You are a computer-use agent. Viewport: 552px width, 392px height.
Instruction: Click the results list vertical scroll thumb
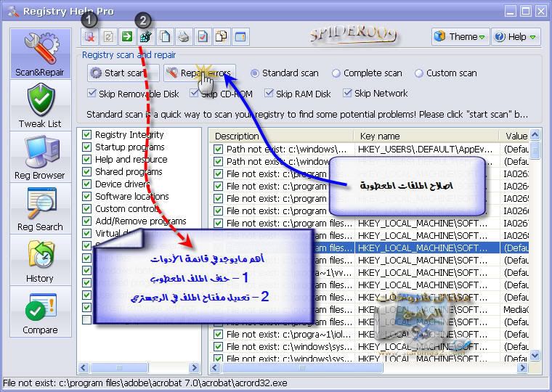(535, 150)
